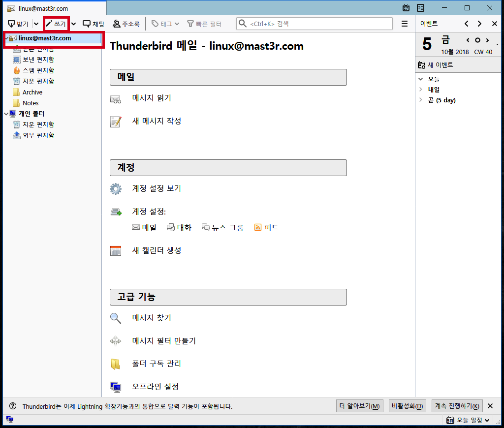Toggle the 오늘 일정 (Today Pane) button
The height and width of the screenshot is (428, 504).
(x=468, y=420)
